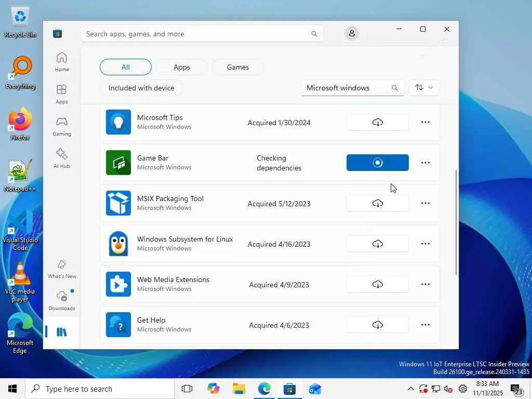
Task: Open more options for Windows Subsystem for Linux
Action: [x=425, y=244]
